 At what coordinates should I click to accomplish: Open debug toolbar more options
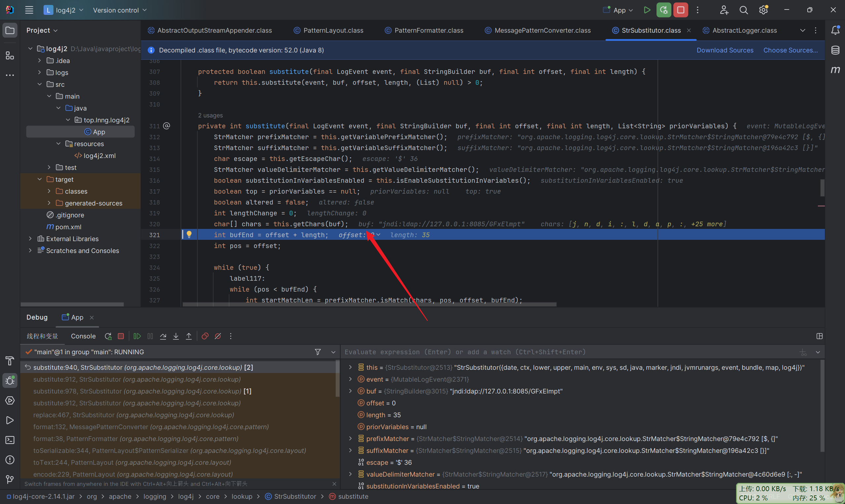click(x=231, y=336)
